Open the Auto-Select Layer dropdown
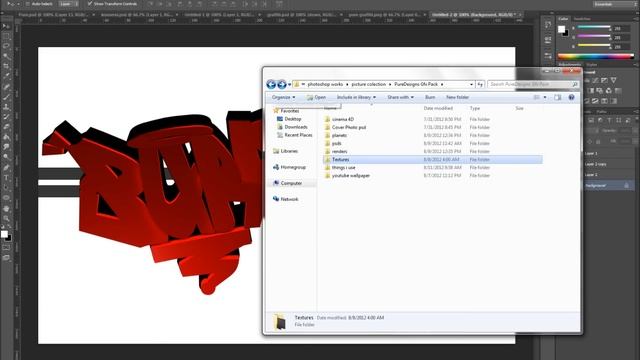 point(69,4)
